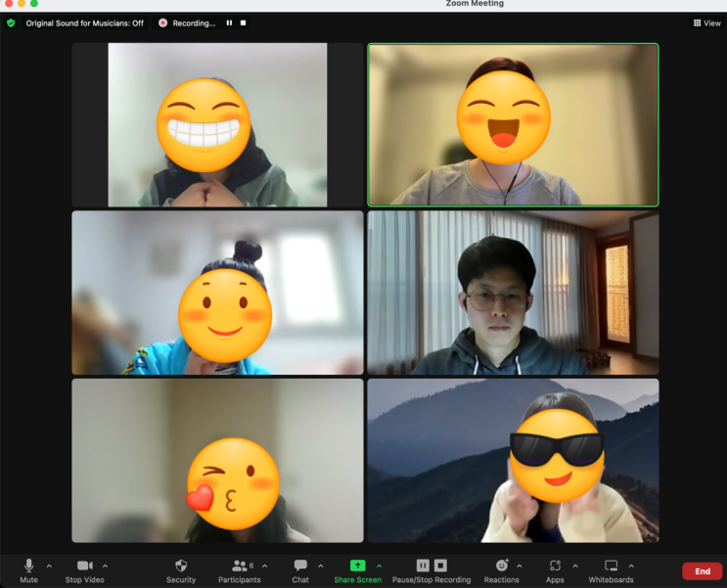Expand video options arrow beside Stop Video
The image size is (727, 588).
click(x=106, y=565)
